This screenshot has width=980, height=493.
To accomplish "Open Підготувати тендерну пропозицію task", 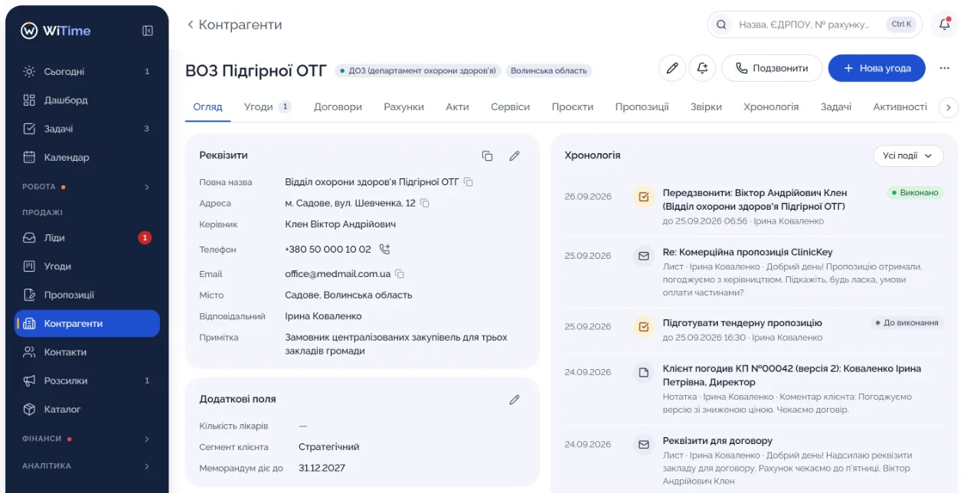I will pos(742,323).
